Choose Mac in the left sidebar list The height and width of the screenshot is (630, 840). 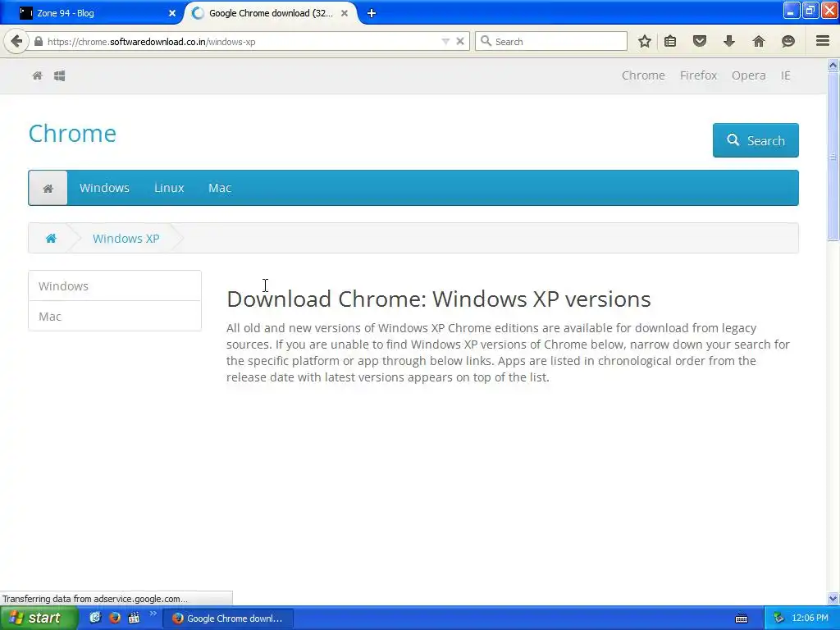pos(115,317)
